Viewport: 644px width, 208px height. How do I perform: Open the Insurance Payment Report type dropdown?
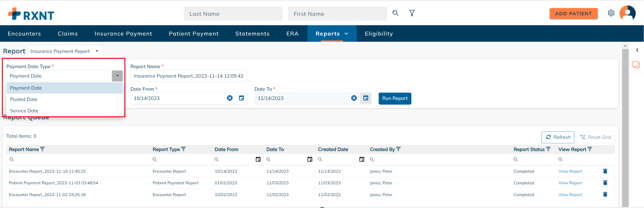[x=65, y=51]
